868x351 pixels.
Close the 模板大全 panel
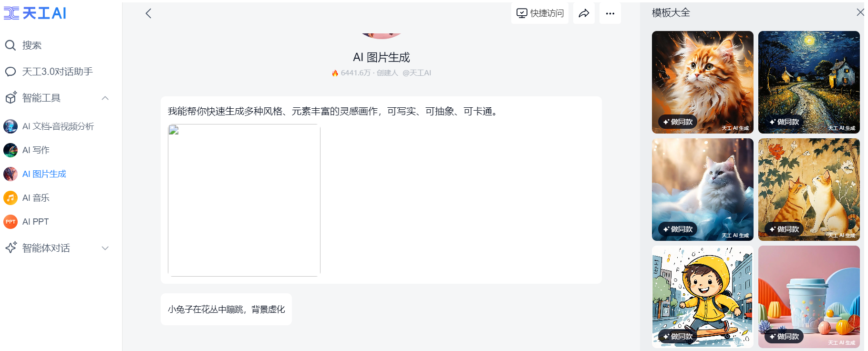pyautogui.click(x=860, y=12)
